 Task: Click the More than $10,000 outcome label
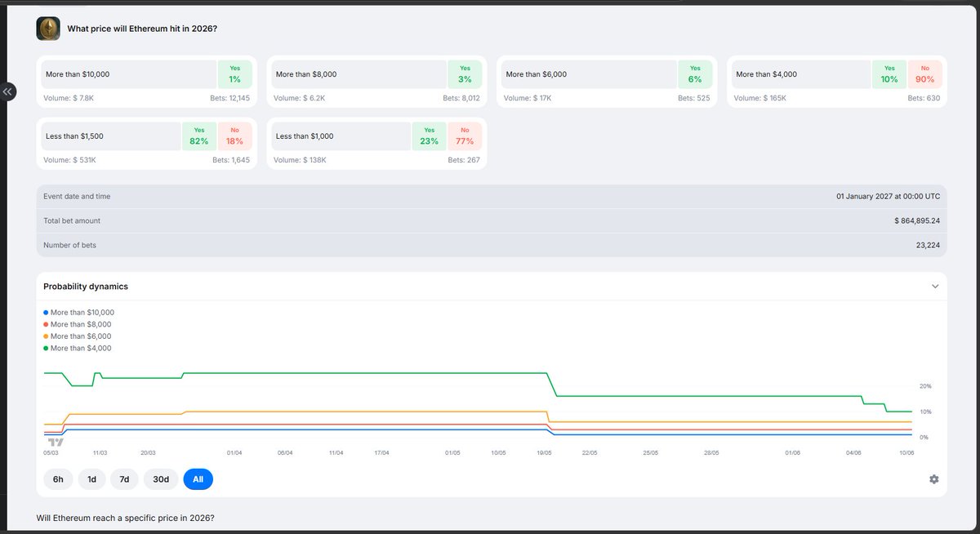coord(78,74)
